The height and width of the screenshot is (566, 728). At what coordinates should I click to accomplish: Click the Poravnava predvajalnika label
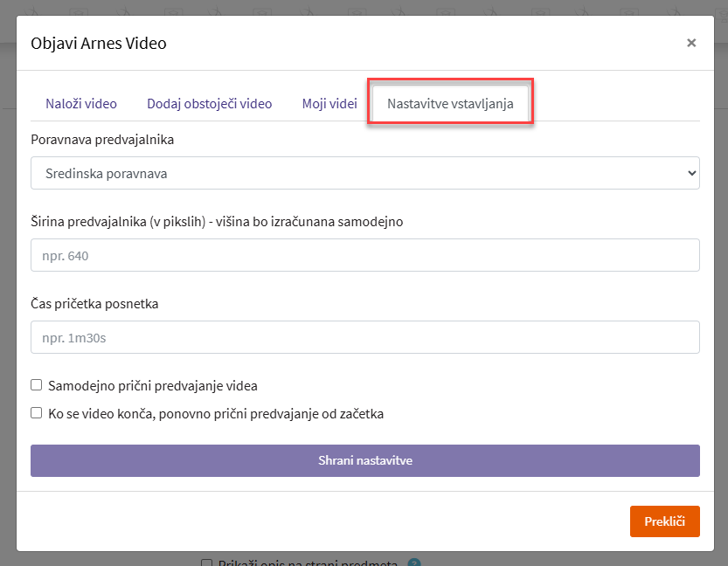pos(102,139)
